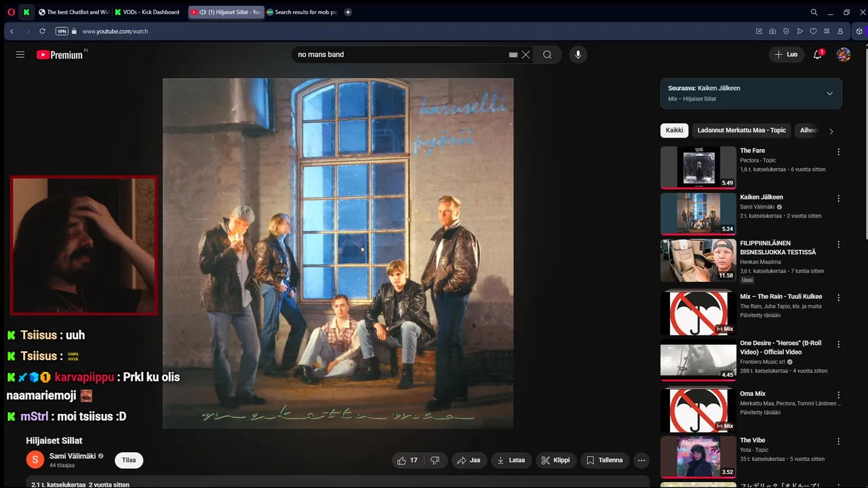Like the video (17 likes)
868x488 pixels.
coord(408,460)
